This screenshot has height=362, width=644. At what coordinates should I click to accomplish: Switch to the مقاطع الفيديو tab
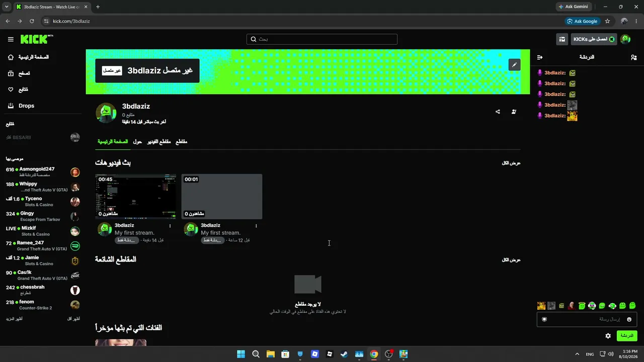[159, 142]
